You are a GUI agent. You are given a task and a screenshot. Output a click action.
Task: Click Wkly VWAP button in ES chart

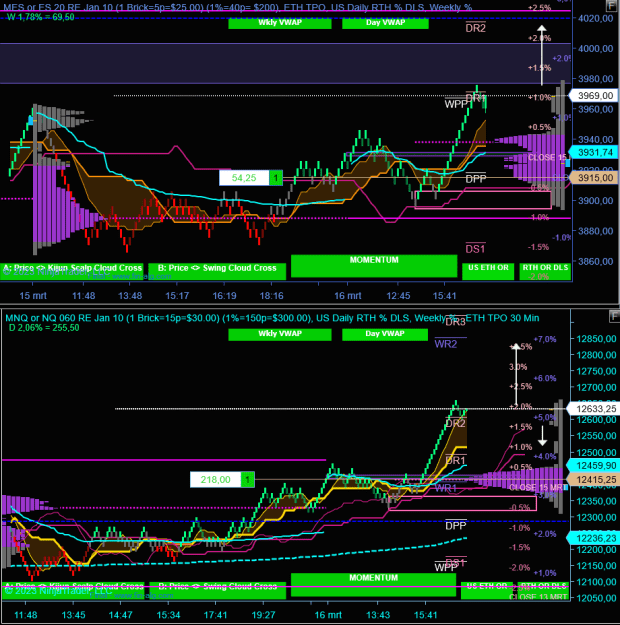(x=280, y=23)
